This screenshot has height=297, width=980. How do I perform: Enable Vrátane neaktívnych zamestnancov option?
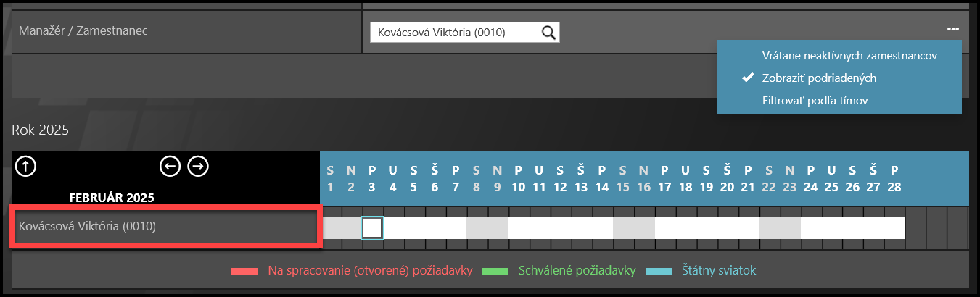[x=849, y=55]
